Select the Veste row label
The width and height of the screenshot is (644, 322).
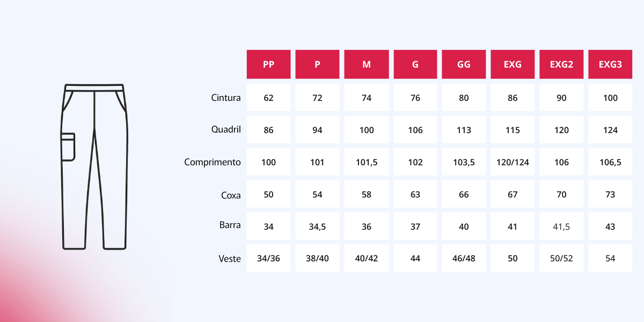[230, 259]
